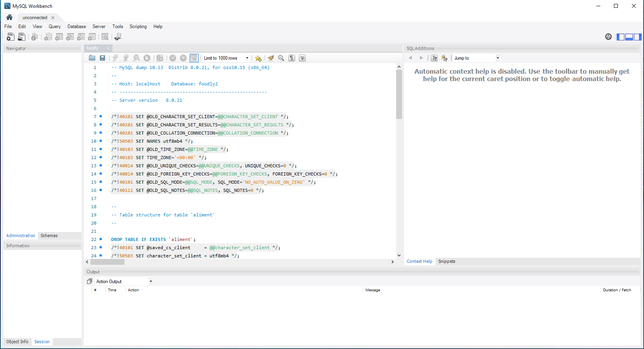The height and width of the screenshot is (349, 644).
Task: Open the Scripting menu
Action: click(138, 27)
